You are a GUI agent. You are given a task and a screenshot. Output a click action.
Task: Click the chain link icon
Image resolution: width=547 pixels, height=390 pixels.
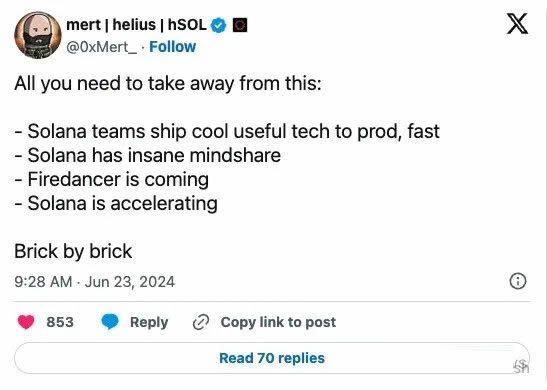(201, 322)
